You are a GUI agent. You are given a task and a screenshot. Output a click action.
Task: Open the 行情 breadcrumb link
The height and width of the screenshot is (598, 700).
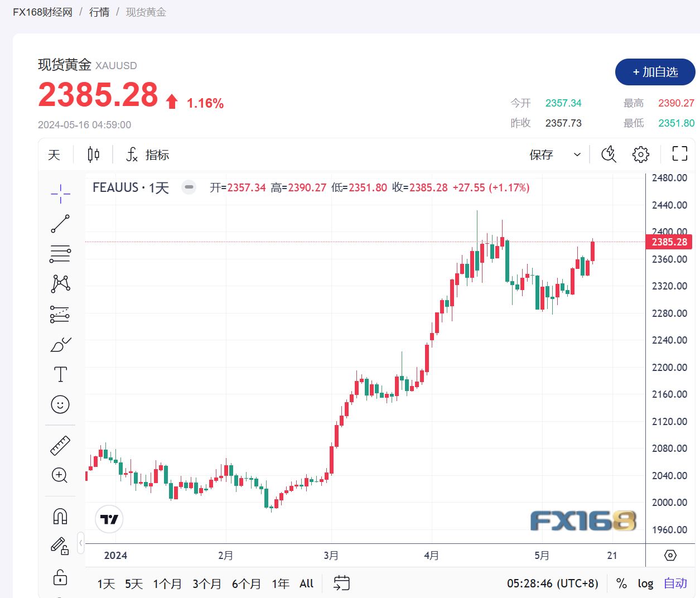point(99,12)
